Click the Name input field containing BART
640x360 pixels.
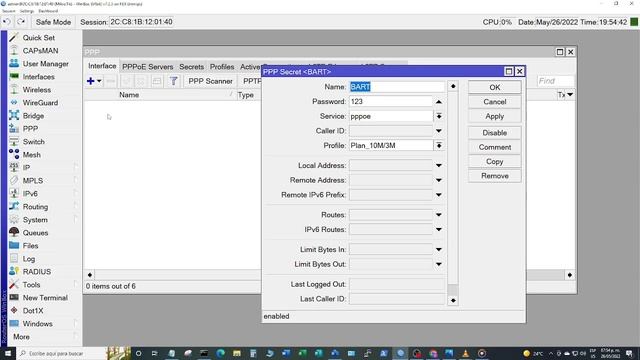pyautogui.click(x=397, y=87)
